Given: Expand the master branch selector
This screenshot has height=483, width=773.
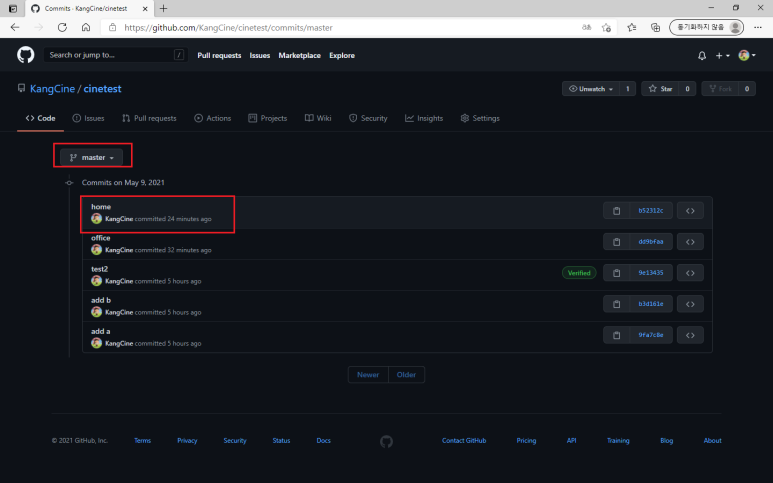Looking at the screenshot, I should 91,157.
